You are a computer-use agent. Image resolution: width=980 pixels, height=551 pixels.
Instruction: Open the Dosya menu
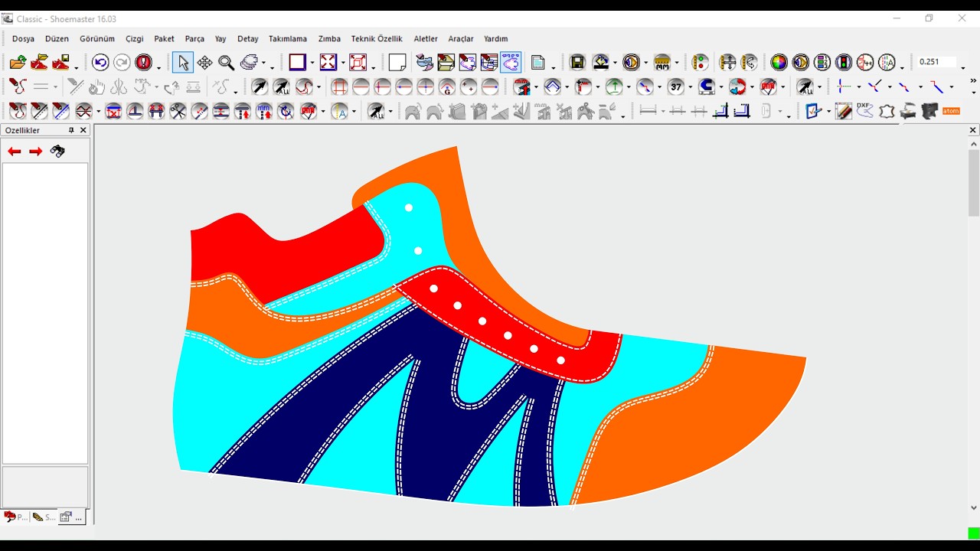23,39
